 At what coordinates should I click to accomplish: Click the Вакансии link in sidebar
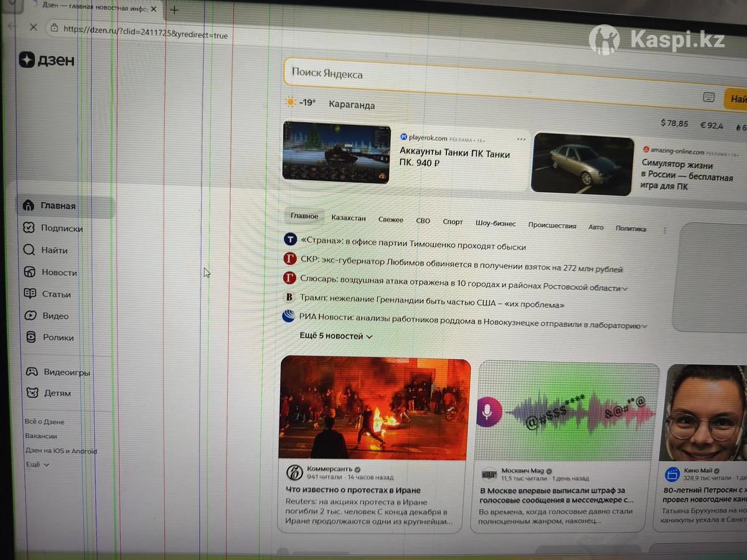point(41,436)
